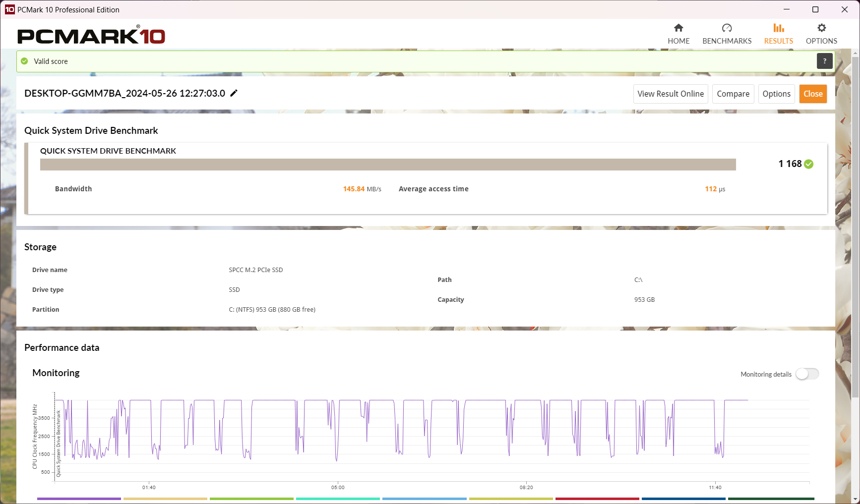Open Options using the gear icon
This screenshot has height=504, width=860.
pyautogui.click(x=821, y=28)
